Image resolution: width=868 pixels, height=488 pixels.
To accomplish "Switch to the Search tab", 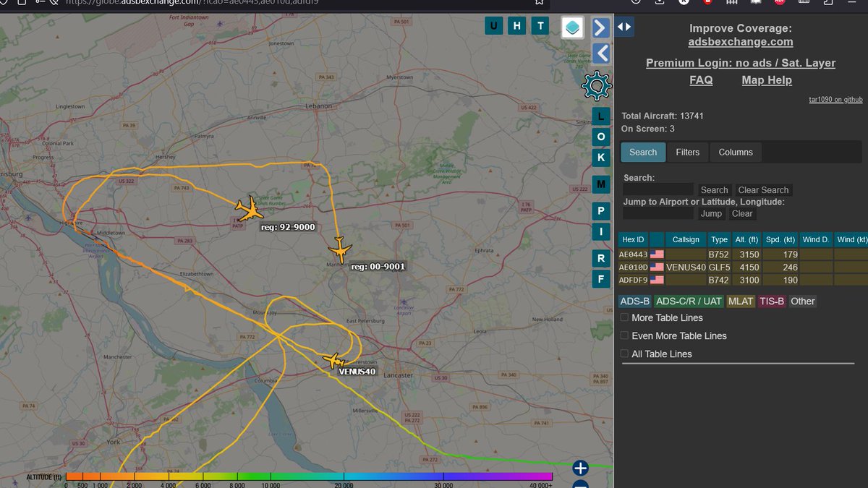I will tap(643, 152).
